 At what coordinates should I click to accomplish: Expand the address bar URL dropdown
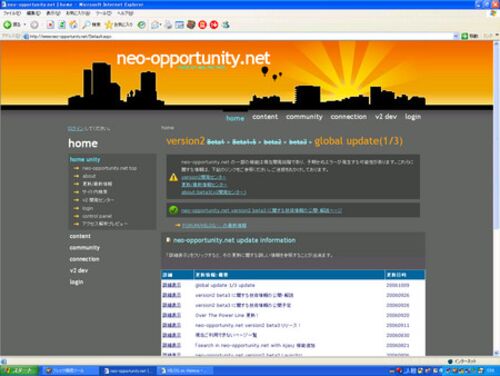(x=456, y=36)
